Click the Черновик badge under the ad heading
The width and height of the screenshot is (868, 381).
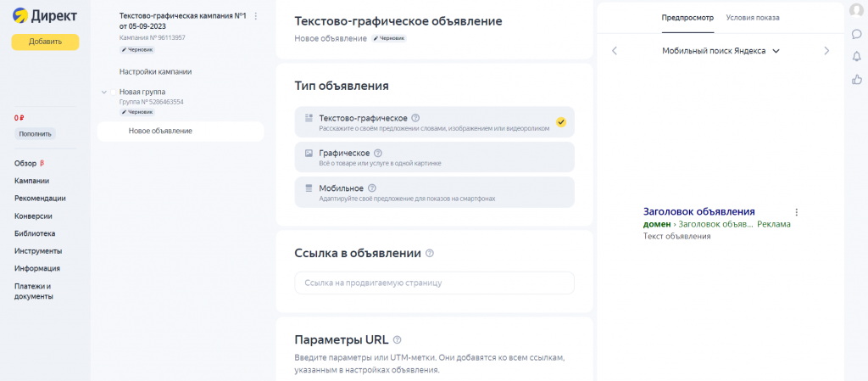pos(389,39)
